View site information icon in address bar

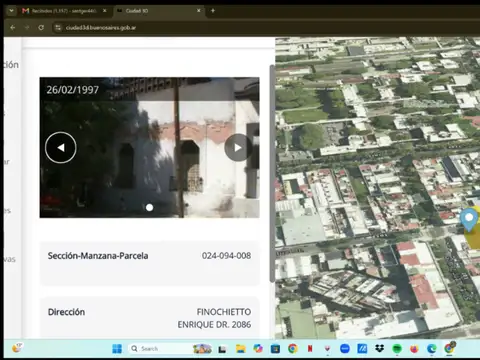(x=58, y=28)
